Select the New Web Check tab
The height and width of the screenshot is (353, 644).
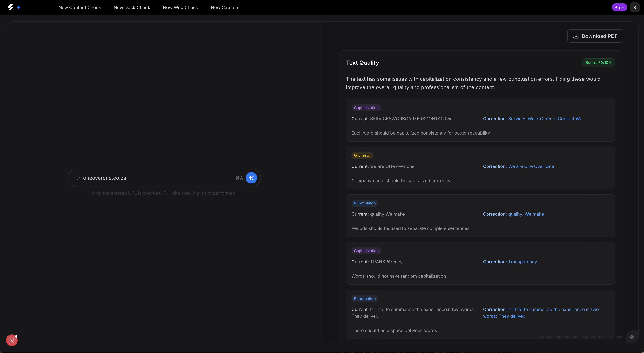tap(180, 7)
